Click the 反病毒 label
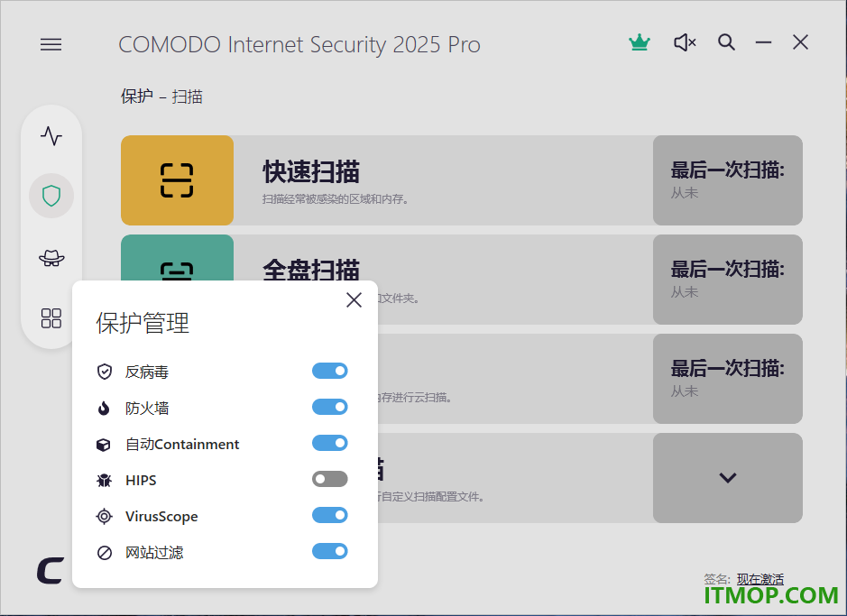Image resolution: width=847 pixels, height=616 pixels. (147, 372)
